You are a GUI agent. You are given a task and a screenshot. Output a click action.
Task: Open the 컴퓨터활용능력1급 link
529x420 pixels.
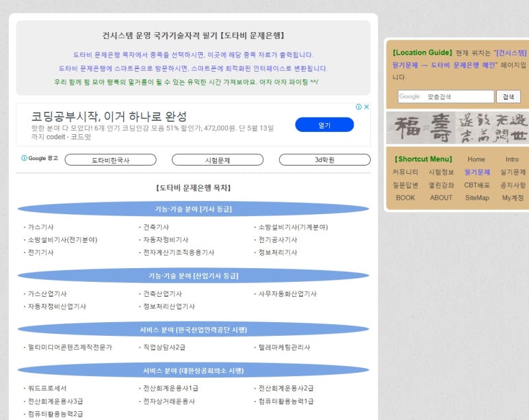pyautogui.click(x=286, y=401)
